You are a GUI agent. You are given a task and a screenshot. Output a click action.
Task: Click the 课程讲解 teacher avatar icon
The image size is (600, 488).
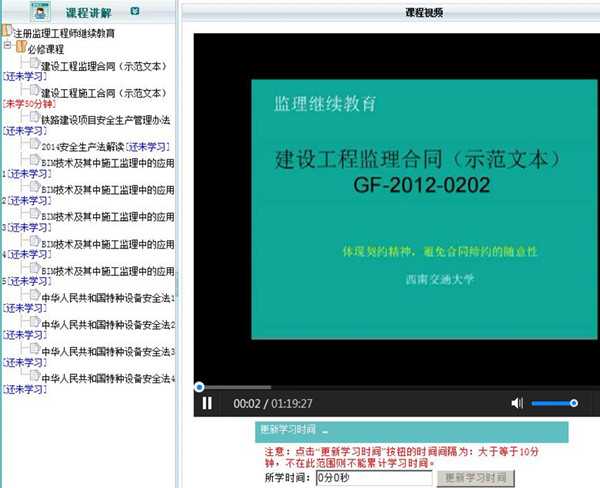tap(40, 11)
